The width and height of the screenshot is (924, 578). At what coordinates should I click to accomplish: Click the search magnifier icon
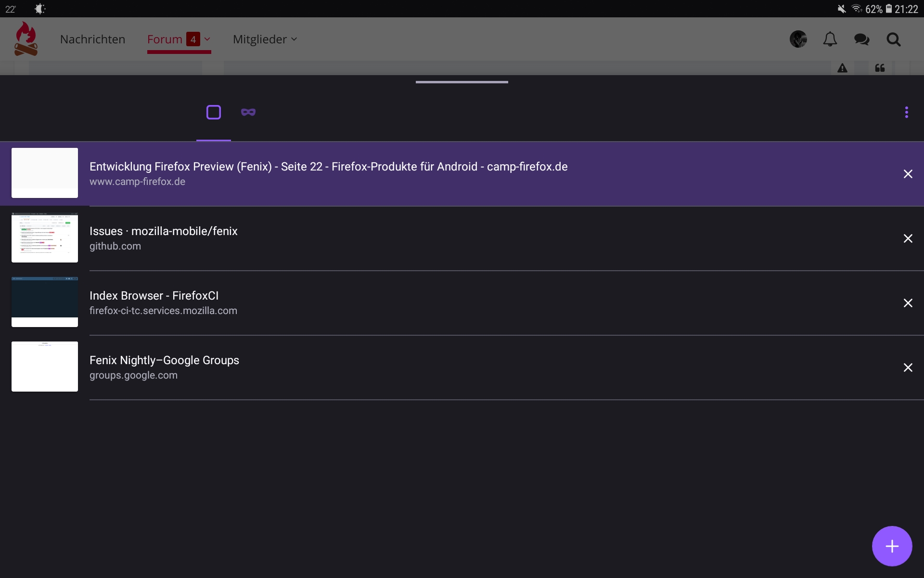pyautogui.click(x=894, y=39)
